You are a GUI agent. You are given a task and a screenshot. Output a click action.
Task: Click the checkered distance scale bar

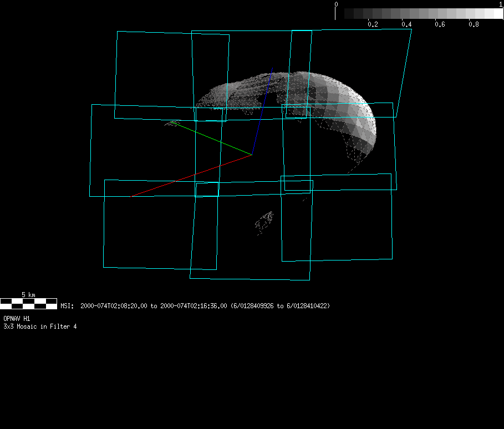point(29,303)
